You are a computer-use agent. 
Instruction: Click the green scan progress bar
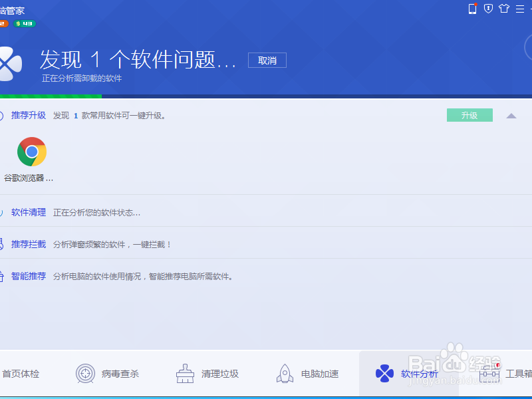click(50, 96)
